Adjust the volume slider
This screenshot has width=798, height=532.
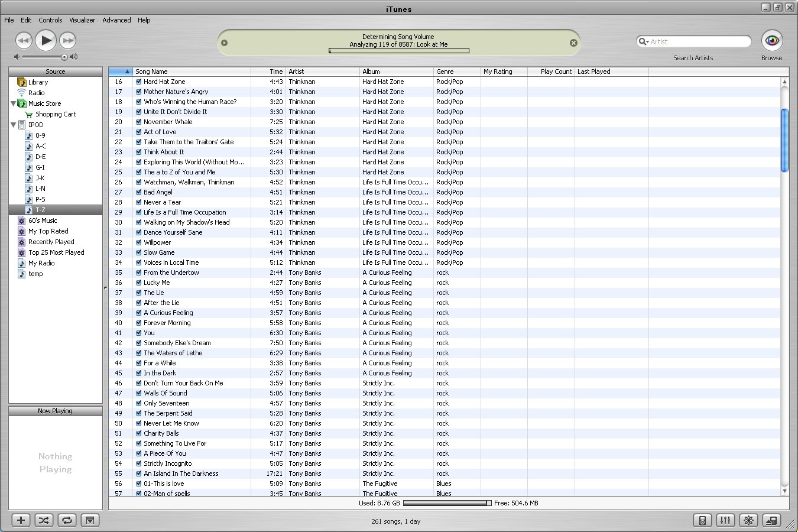coord(64,57)
